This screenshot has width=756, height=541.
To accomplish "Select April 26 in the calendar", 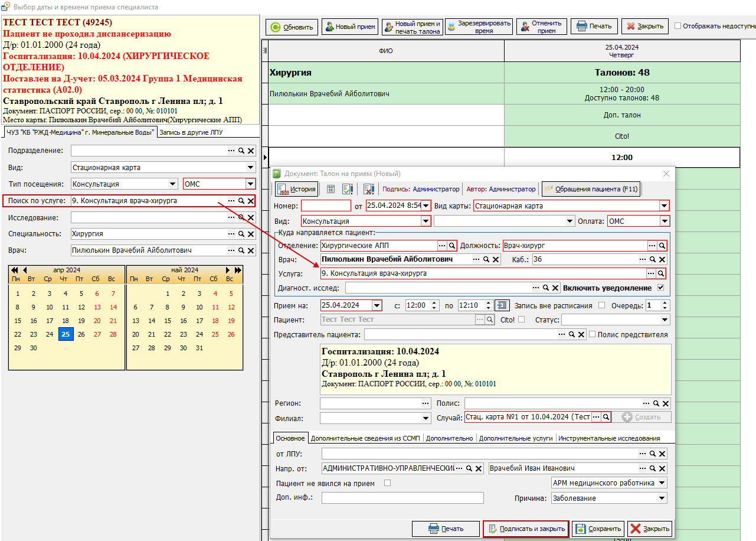I will [81, 334].
